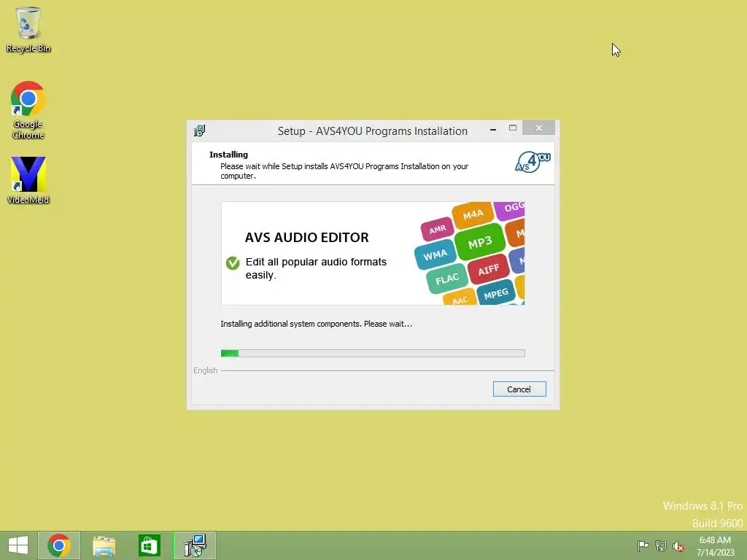Click the MPEG format tile in banner

click(x=496, y=294)
